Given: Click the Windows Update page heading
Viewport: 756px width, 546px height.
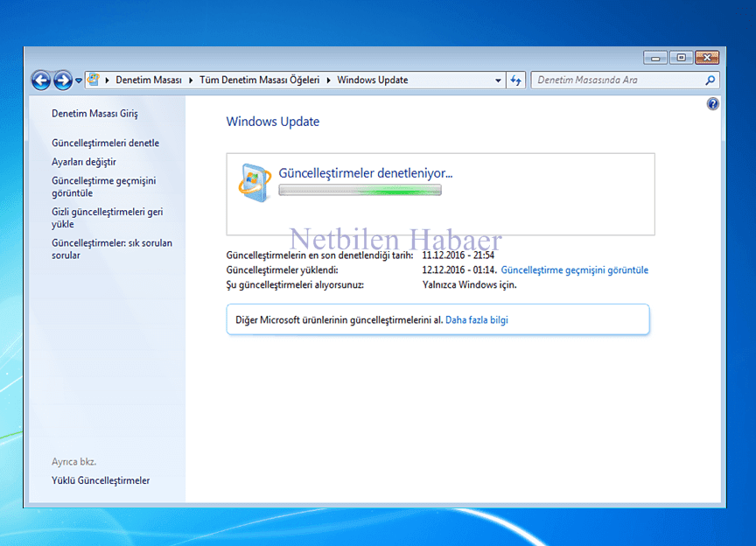Looking at the screenshot, I should [273, 122].
